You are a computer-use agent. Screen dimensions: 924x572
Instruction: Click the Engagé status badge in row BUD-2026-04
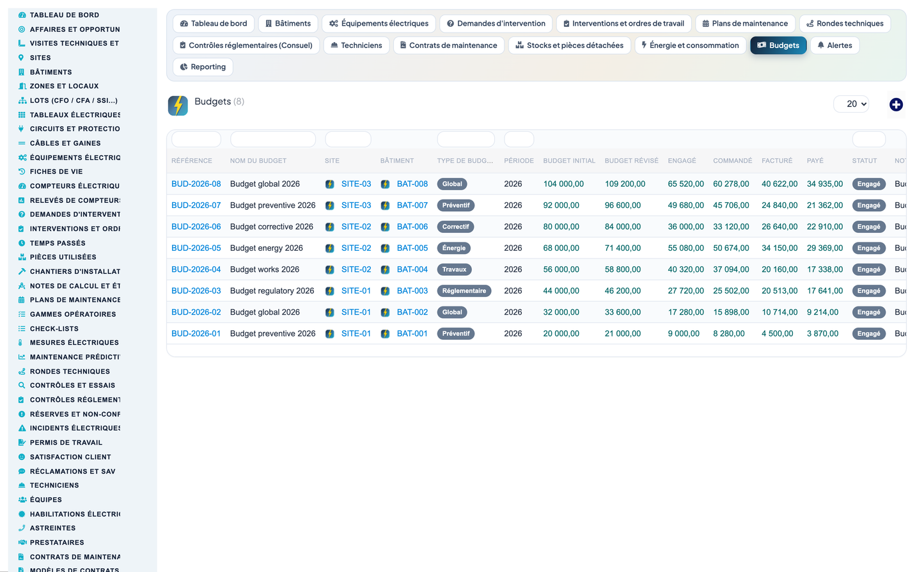pyautogui.click(x=868, y=270)
